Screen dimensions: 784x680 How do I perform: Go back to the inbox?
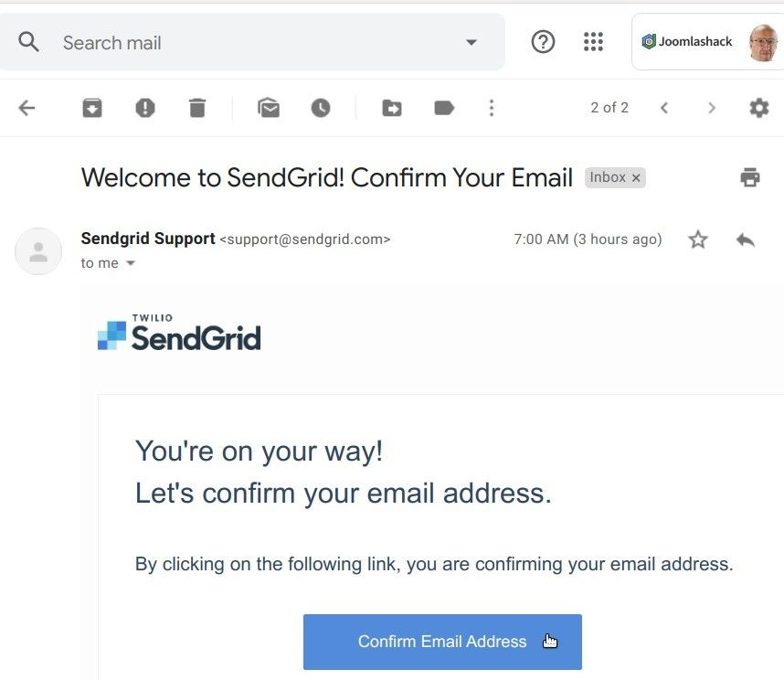click(x=26, y=107)
